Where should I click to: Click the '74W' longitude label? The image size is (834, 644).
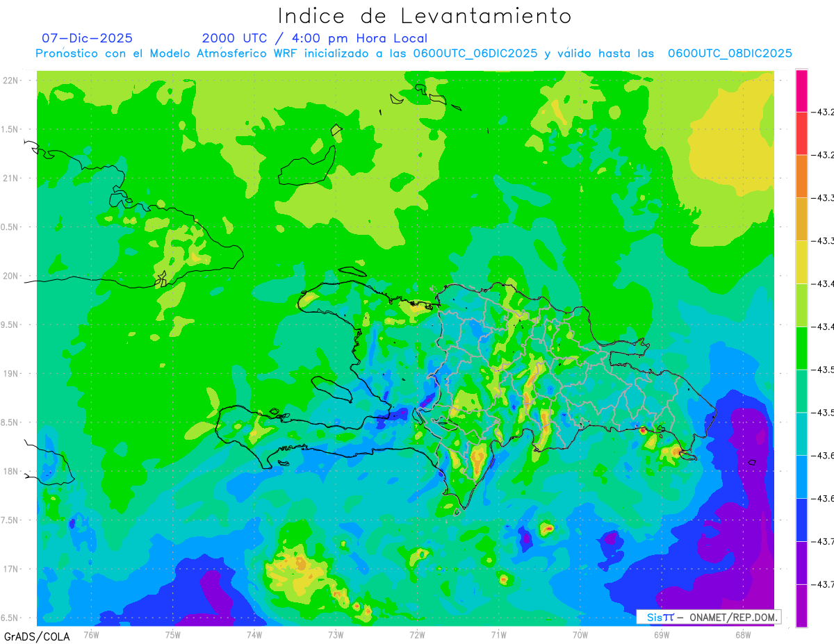tap(254, 634)
